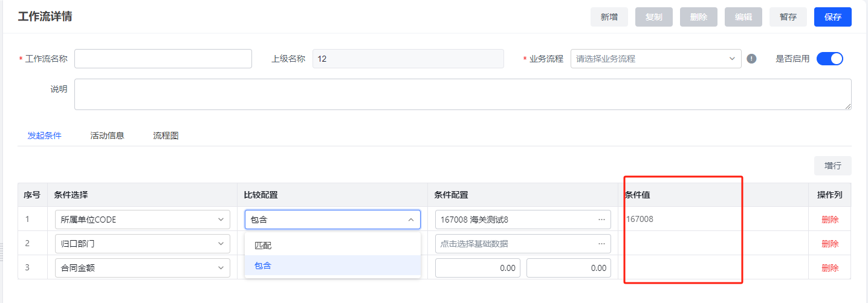
Task: Expand the 合同金额 condition dropdown
Action: click(142, 268)
